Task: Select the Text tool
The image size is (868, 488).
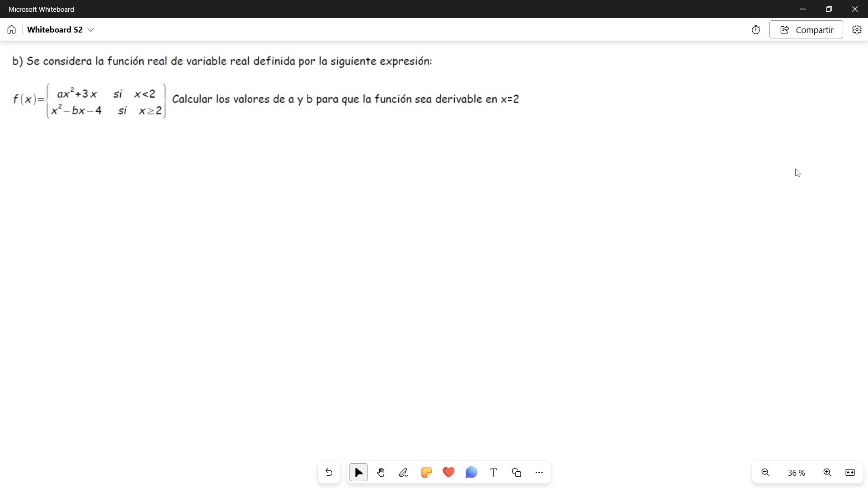Action: pos(494,473)
